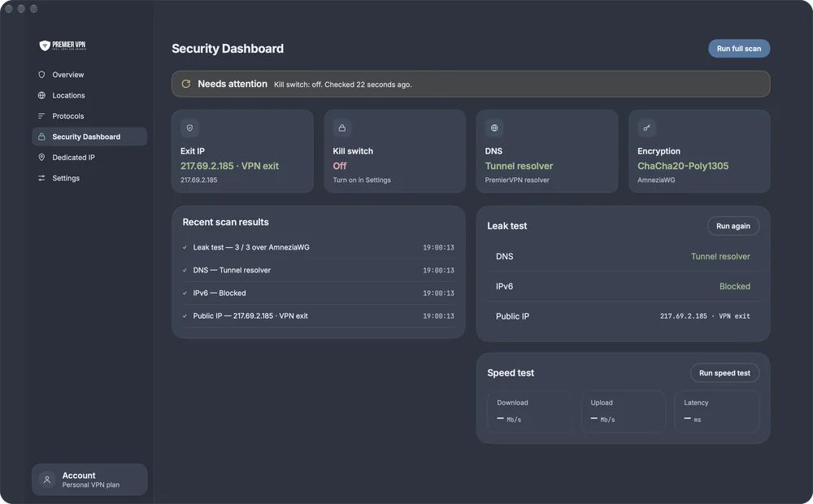813x504 pixels.
Task: Select the Latency tile
Action: (x=716, y=411)
